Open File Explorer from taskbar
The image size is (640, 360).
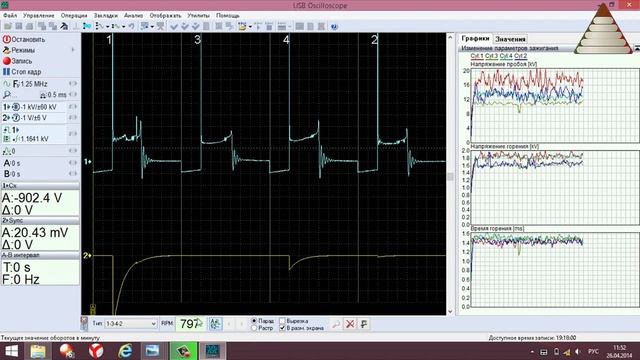click(x=38, y=351)
